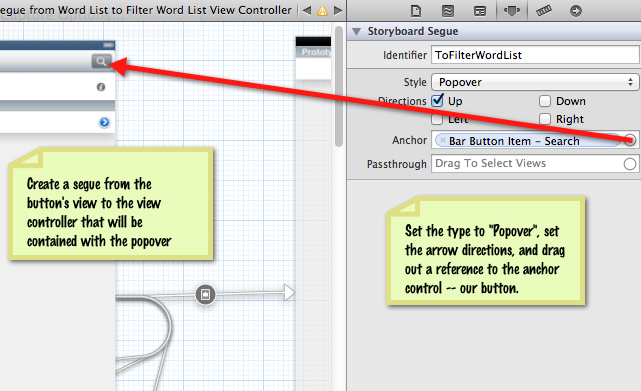Open the Quick Help inspector tab
The width and height of the screenshot is (641, 391).
tap(448, 11)
